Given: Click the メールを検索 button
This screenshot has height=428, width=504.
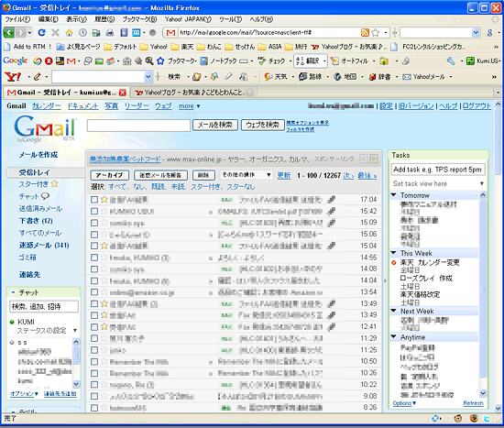Looking at the screenshot, I should pos(215,125).
